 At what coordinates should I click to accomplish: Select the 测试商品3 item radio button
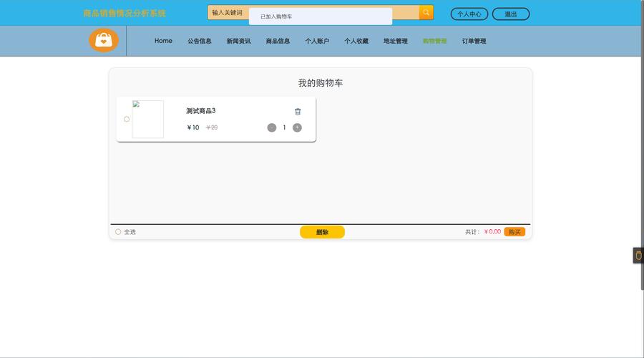[127, 119]
